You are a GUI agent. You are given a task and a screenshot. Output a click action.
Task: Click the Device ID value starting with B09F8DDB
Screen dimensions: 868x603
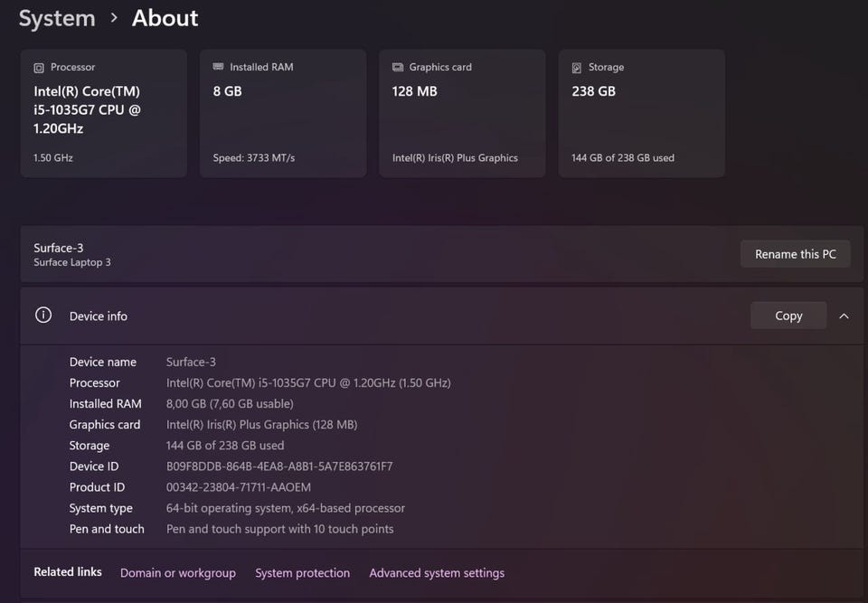click(279, 466)
